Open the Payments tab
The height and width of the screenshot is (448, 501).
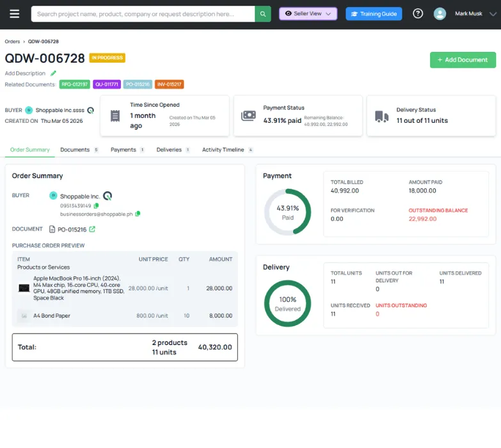(127, 150)
